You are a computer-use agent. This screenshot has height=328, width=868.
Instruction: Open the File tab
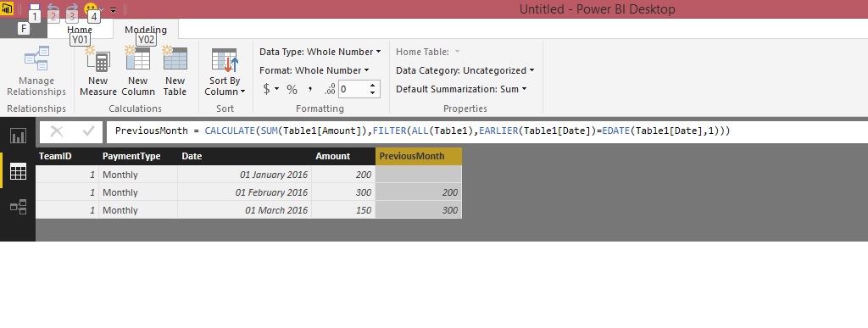coord(23,29)
